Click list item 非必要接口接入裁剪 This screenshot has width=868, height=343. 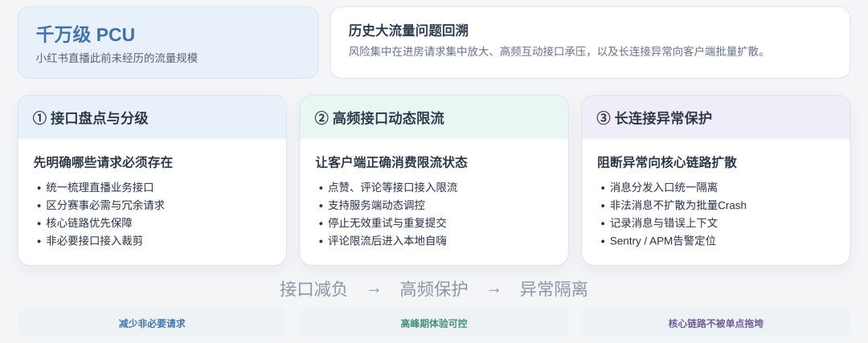point(94,241)
